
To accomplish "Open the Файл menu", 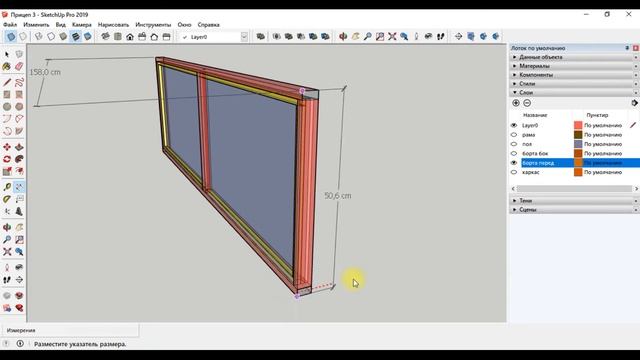I will 10,25.
